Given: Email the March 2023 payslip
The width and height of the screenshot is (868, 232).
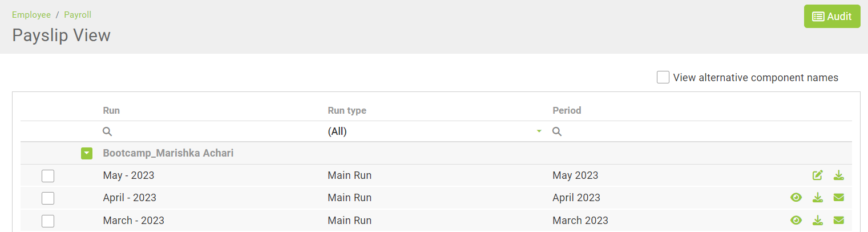Looking at the screenshot, I should click(838, 220).
